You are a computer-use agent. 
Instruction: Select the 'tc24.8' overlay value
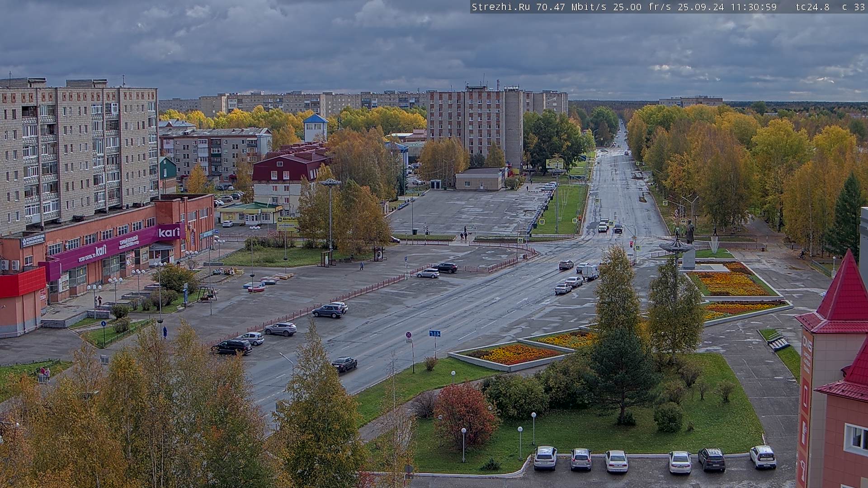(812, 7)
